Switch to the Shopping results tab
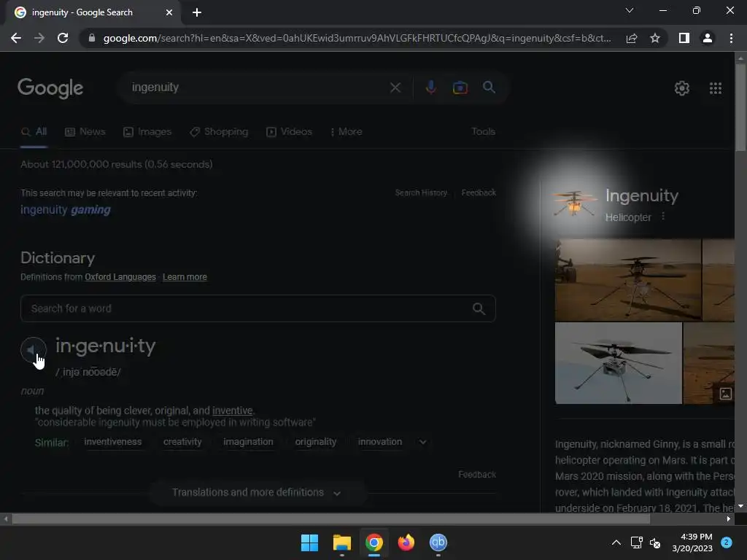The height and width of the screenshot is (560, 747). pyautogui.click(x=219, y=131)
